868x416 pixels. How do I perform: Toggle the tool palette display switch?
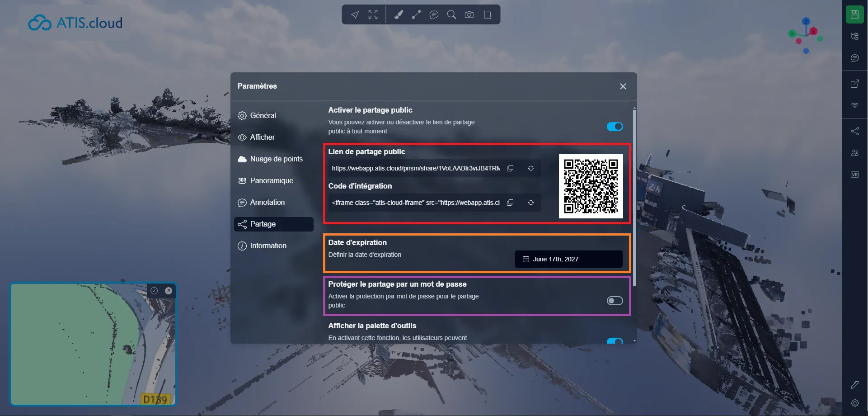615,340
